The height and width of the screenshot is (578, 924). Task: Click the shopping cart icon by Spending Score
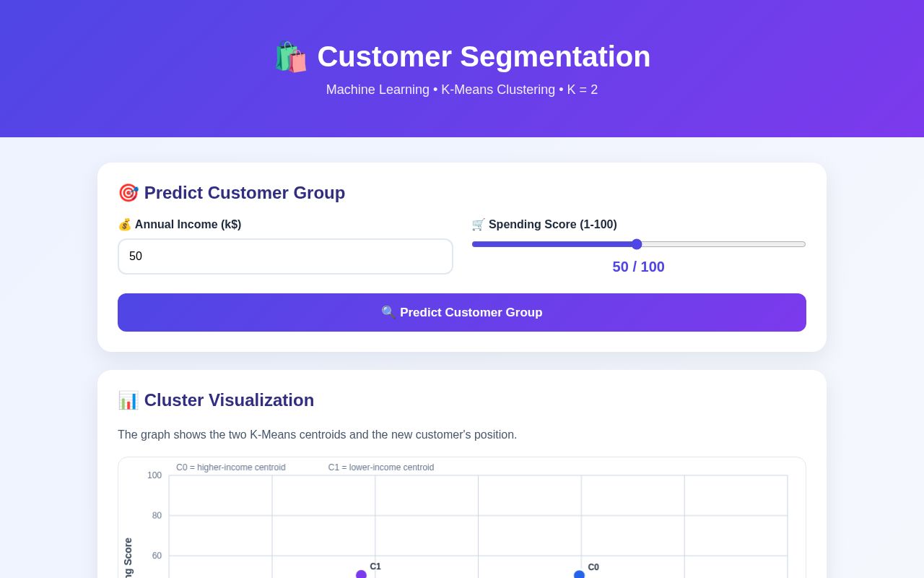(x=479, y=225)
